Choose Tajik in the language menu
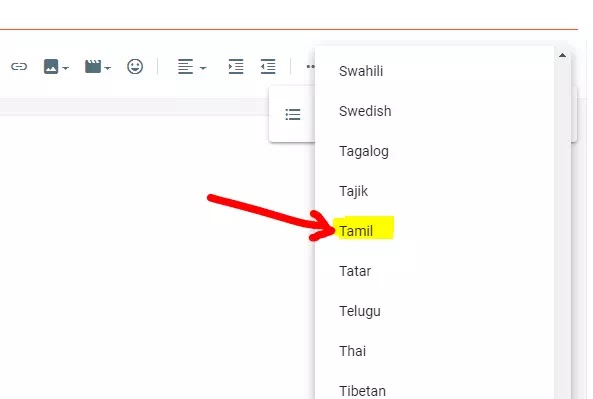Image resolution: width=593 pixels, height=399 pixels. [434, 191]
